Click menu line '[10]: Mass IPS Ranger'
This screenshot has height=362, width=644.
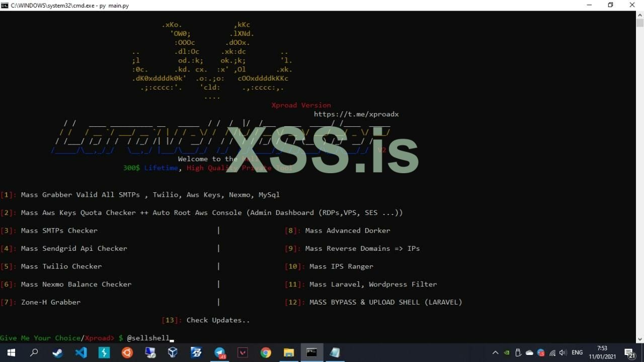(x=329, y=266)
